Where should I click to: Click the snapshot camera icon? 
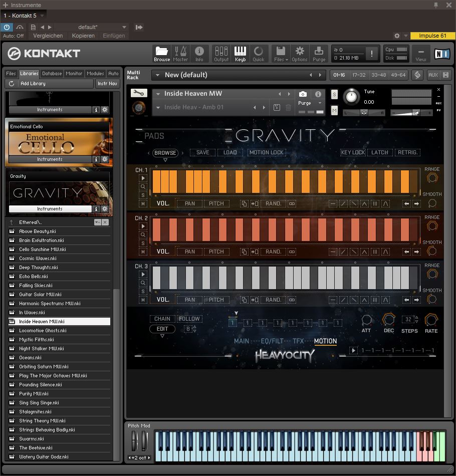[303, 94]
